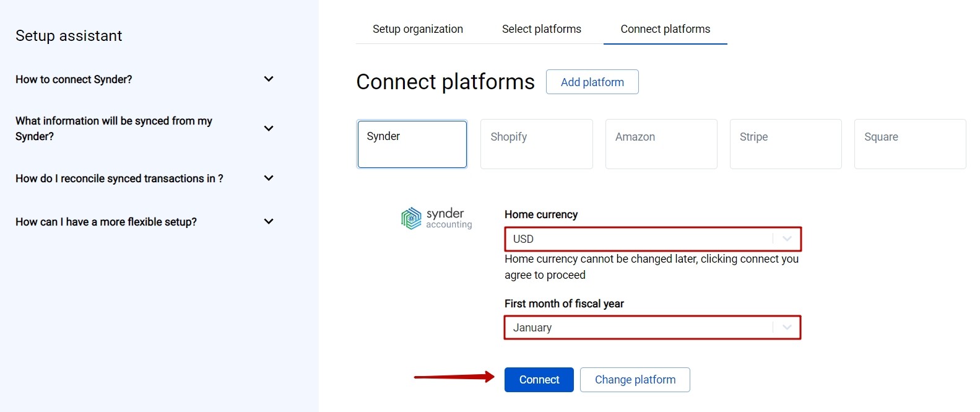This screenshot has width=980, height=412.
Task: Click the 'First month of fiscal year' label
Action: tap(564, 304)
